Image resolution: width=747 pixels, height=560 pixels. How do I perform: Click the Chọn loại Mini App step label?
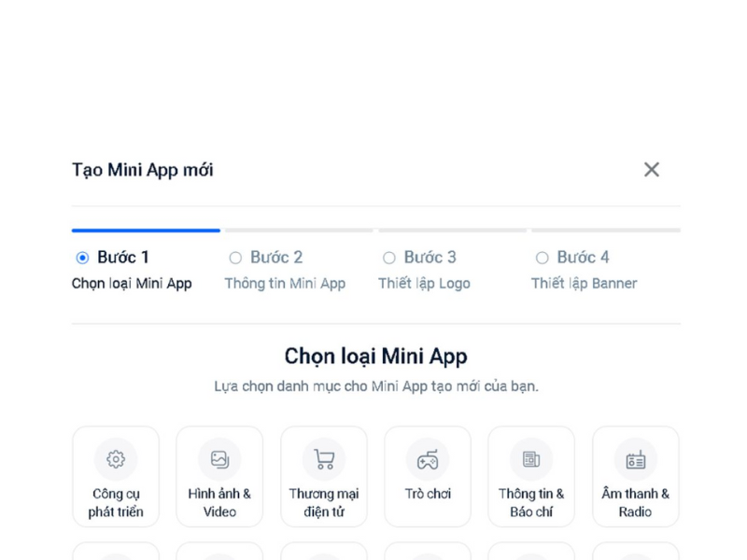tap(133, 283)
